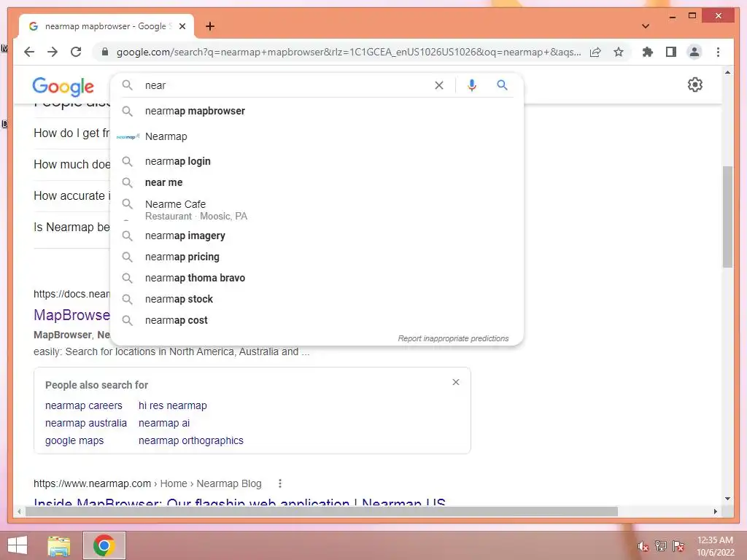Go to the Google logo homepage
This screenshot has height=560, width=747.
click(63, 86)
